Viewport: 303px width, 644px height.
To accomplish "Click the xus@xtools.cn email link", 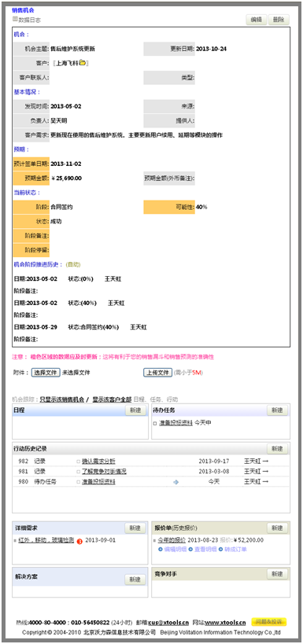I will coord(168,622).
